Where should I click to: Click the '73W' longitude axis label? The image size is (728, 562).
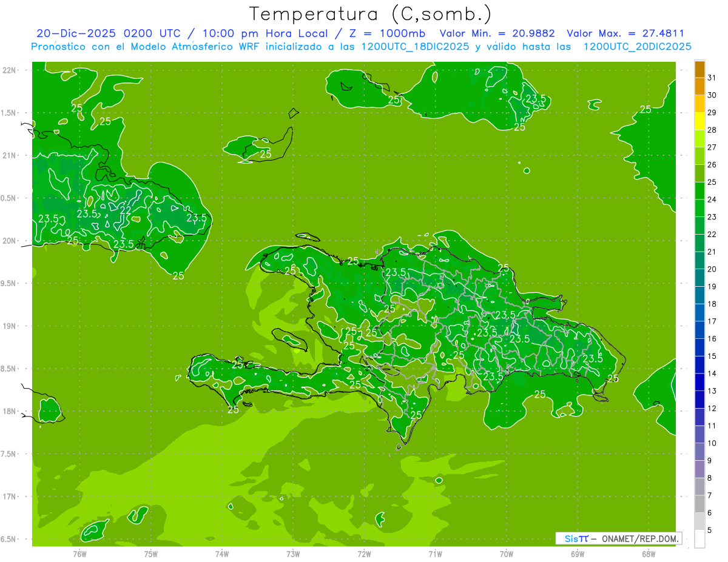(x=293, y=554)
